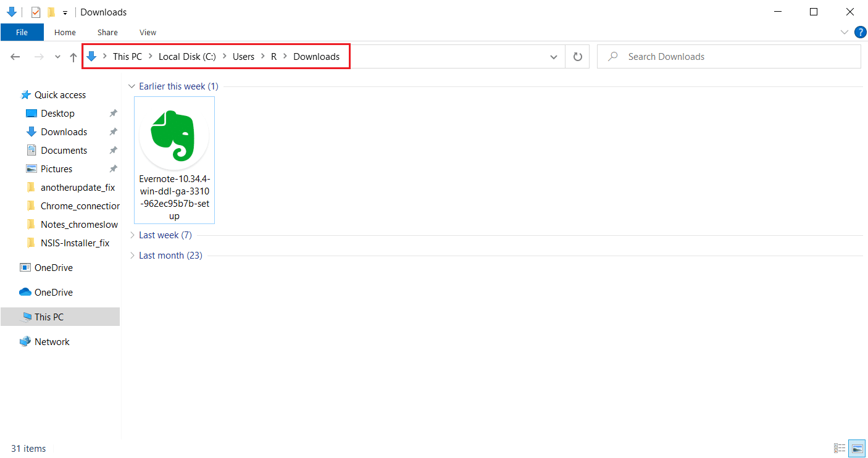This screenshot has width=868, height=458.
Task: Switch to Large icons view in status bar
Action: pos(856,448)
